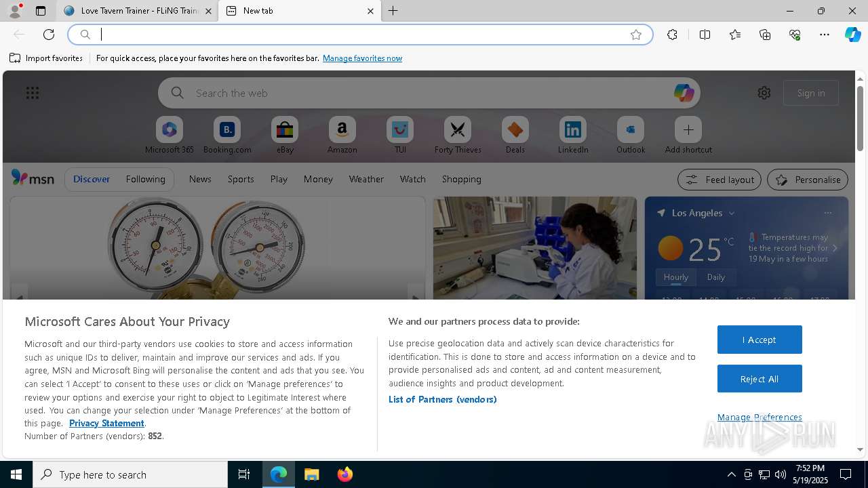
Task: Click Manage favorites now link
Action: [x=362, y=58]
